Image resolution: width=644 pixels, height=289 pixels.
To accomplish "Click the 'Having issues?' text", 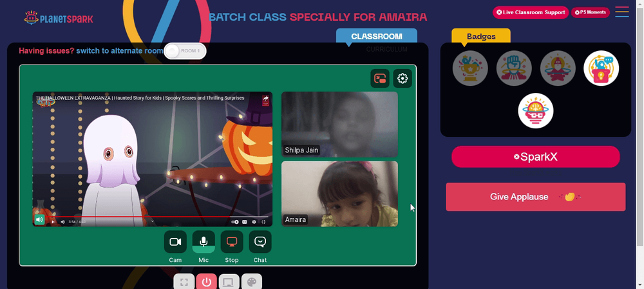I will click(x=46, y=51).
